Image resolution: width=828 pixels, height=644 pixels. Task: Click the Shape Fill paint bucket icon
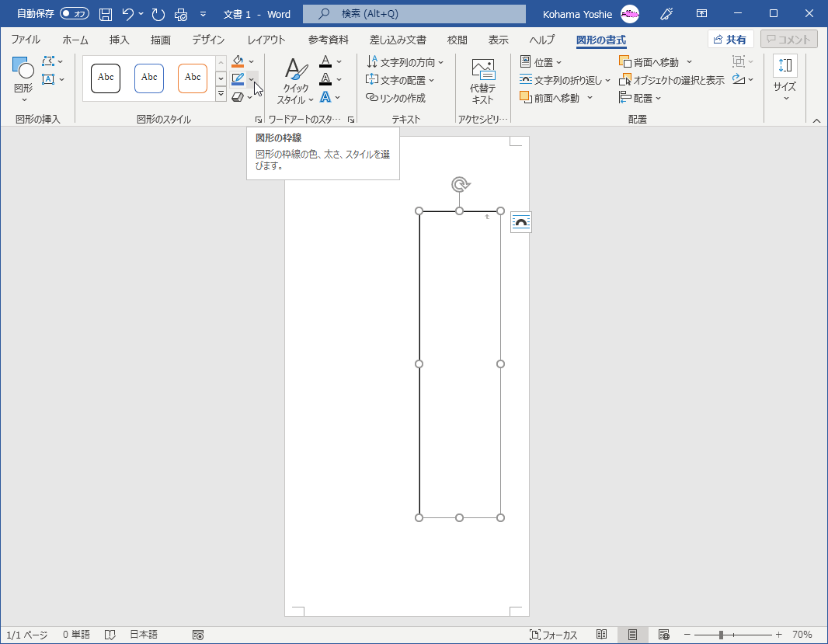238,61
